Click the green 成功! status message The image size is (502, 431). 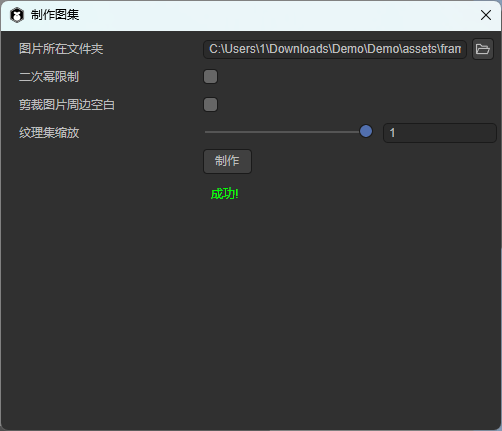[x=224, y=194]
